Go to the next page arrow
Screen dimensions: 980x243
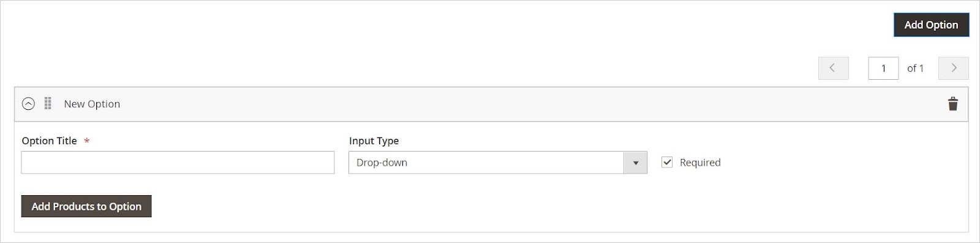[953, 68]
